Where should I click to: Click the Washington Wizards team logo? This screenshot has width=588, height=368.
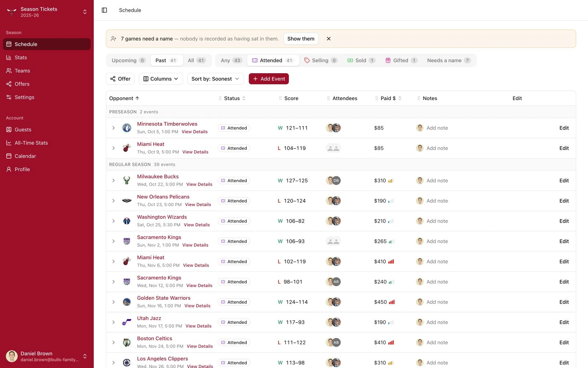pyautogui.click(x=127, y=221)
